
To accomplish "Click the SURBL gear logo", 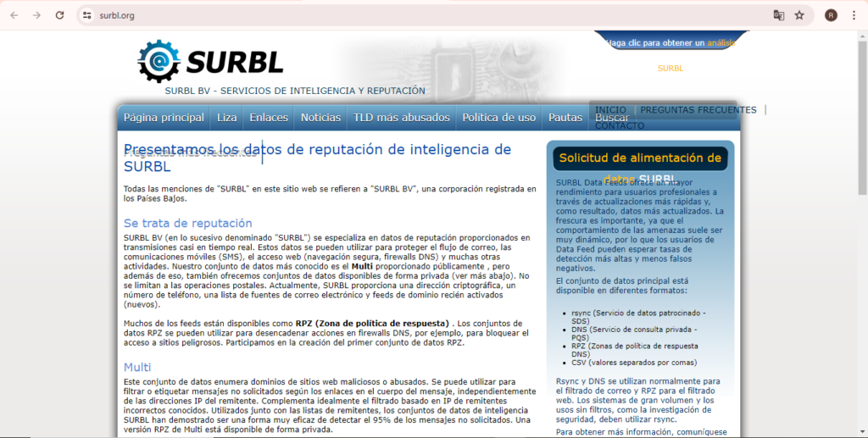I will [x=159, y=61].
